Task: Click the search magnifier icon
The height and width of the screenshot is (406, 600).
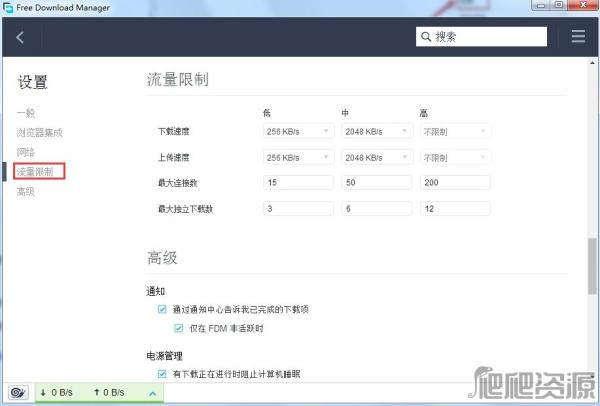Action: pos(426,37)
